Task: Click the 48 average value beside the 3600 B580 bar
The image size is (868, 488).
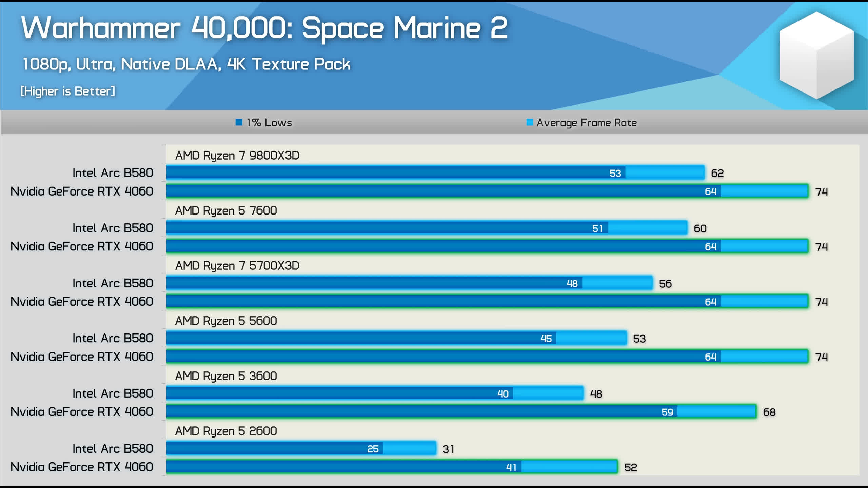Action: click(596, 394)
